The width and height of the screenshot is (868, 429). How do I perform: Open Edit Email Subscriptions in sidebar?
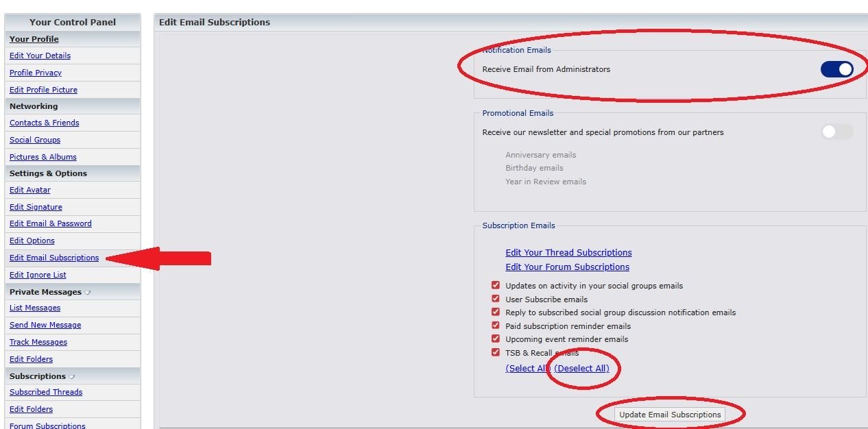(x=54, y=258)
